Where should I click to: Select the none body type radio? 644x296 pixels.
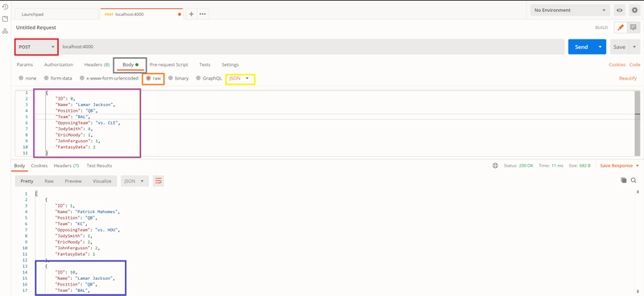(x=21, y=78)
